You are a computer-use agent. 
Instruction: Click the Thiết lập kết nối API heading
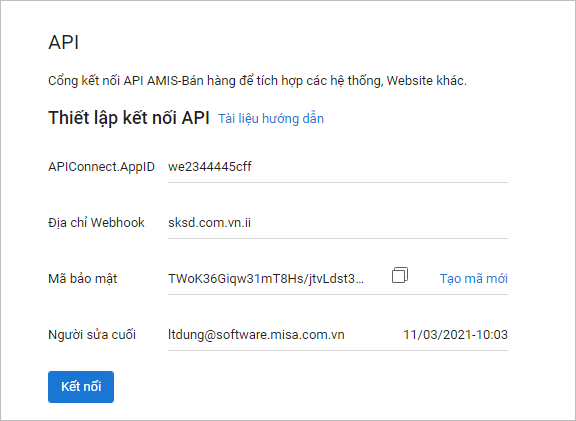129,118
